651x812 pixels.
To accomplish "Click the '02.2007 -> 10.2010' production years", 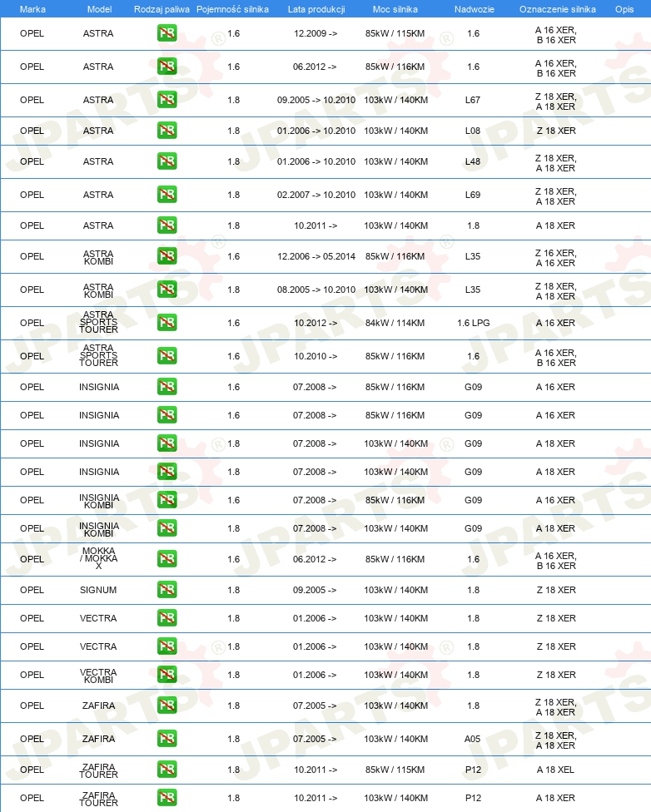I will coord(316,195).
